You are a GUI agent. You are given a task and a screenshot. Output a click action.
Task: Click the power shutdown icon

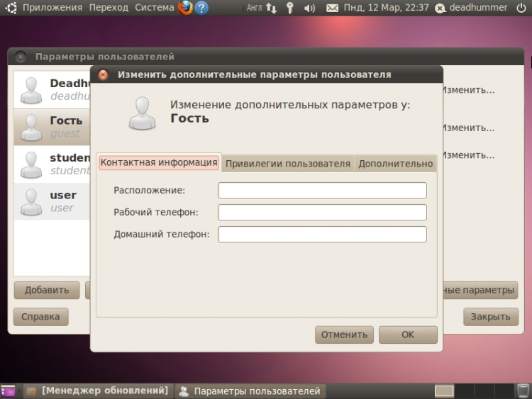[522, 8]
